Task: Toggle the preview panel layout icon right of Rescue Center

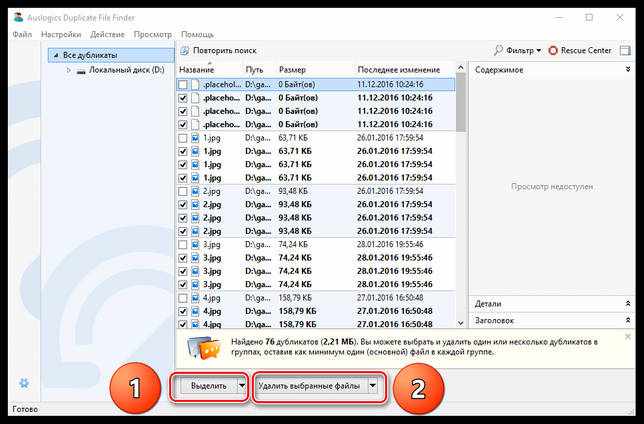Action: [x=625, y=51]
